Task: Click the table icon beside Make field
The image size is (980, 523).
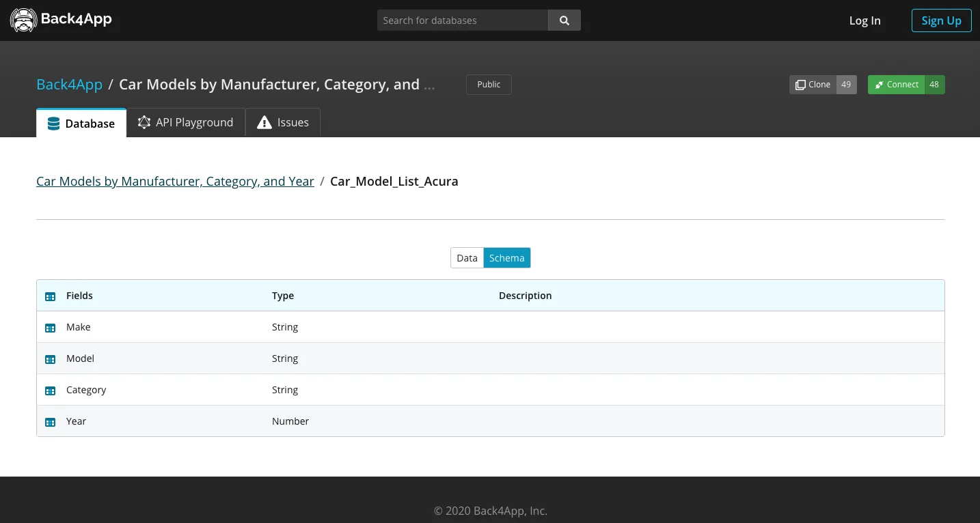Action: (50, 328)
